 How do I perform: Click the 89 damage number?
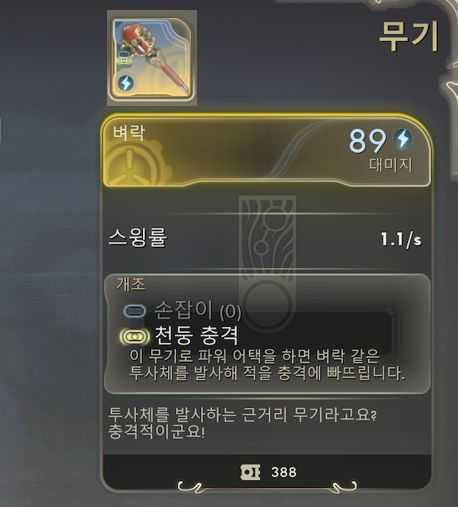pos(368,141)
